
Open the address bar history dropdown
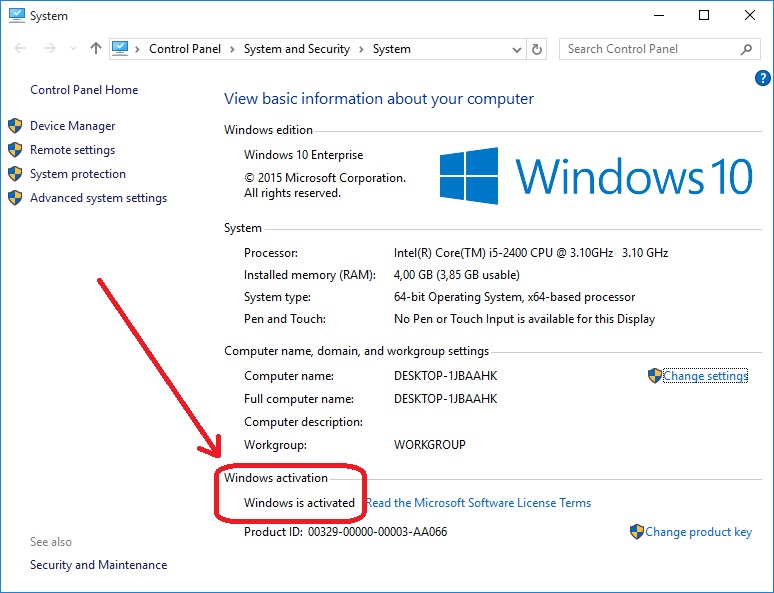click(517, 49)
